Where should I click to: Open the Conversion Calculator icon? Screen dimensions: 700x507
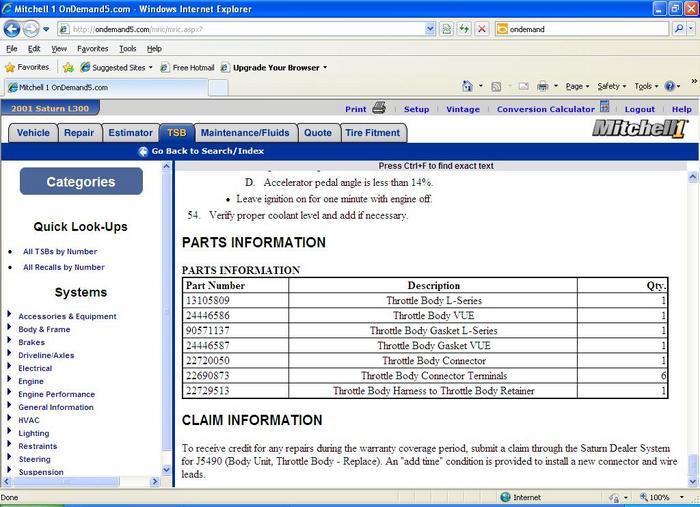[x=604, y=108]
